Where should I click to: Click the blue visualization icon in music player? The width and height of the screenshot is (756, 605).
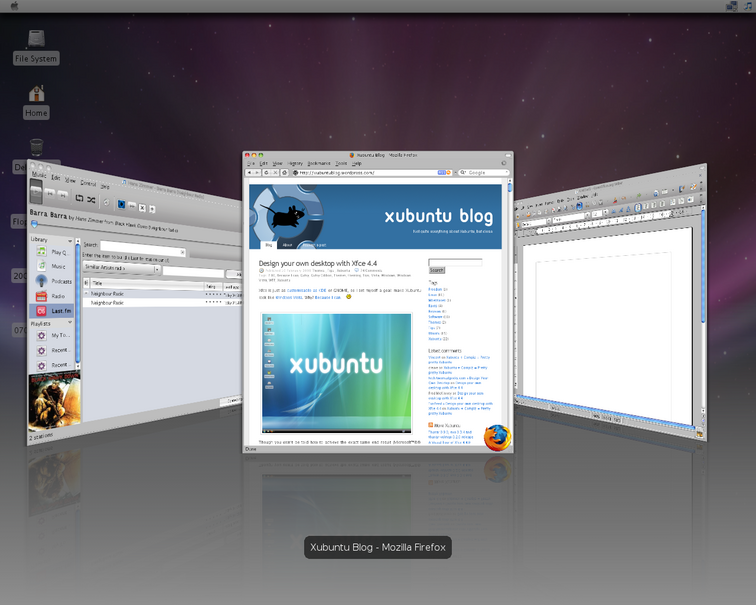[x=122, y=204]
